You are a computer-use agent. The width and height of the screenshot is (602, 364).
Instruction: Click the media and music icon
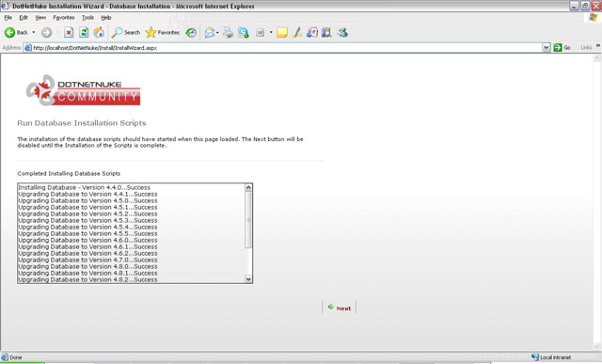pyautogui.click(x=311, y=33)
